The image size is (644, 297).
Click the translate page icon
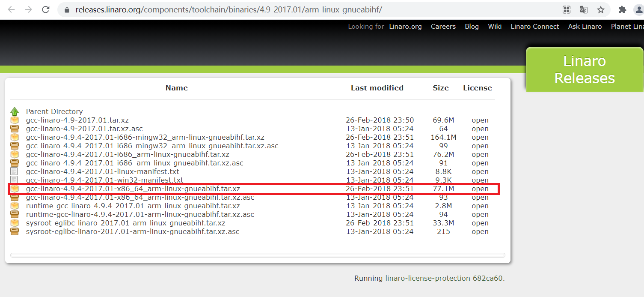coord(584,9)
